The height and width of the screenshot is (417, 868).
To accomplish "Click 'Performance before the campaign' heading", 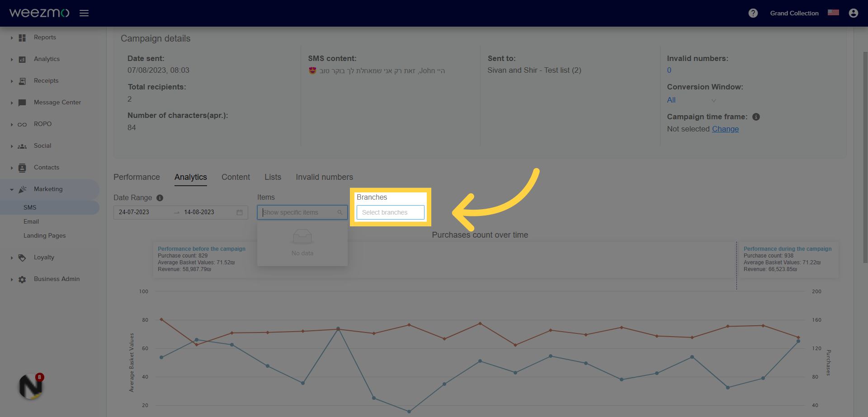I will pyautogui.click(x=202, y=249).
